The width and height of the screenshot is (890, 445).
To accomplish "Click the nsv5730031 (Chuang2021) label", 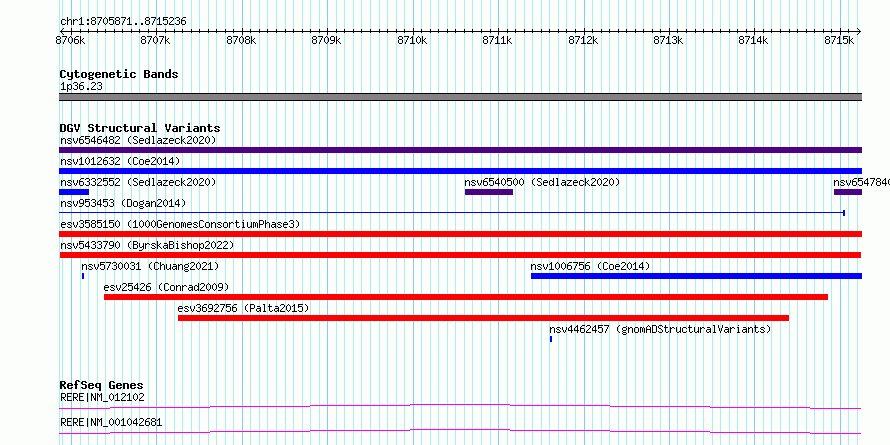I will (150, 266).
